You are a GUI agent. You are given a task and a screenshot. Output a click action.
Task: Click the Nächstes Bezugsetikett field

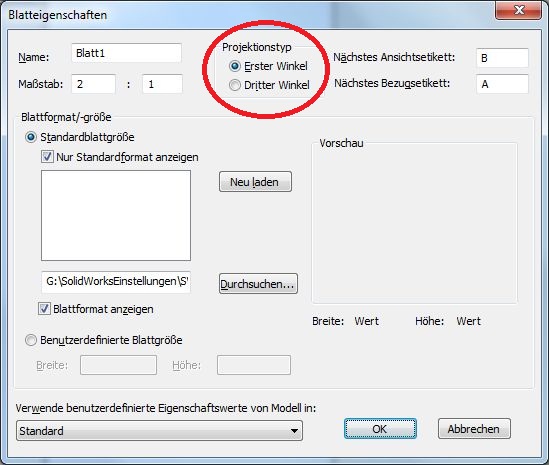(502, 84)
